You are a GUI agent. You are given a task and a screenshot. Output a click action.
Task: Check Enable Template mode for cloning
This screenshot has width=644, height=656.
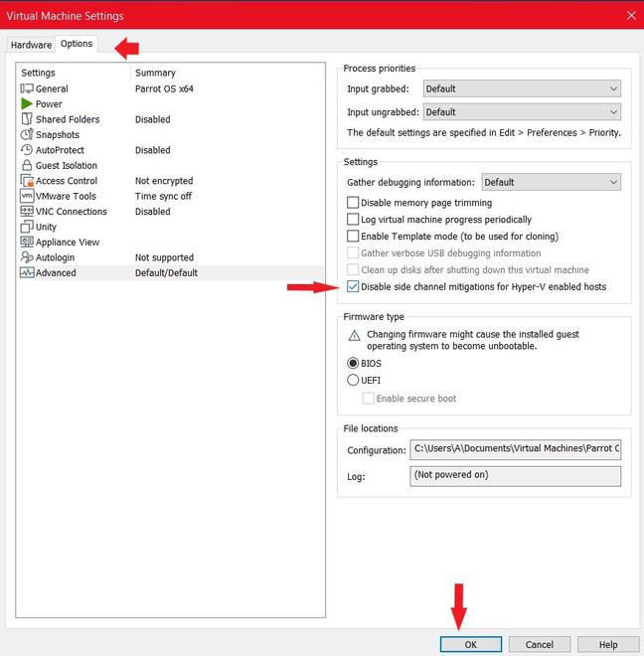[x=353, y=236]
